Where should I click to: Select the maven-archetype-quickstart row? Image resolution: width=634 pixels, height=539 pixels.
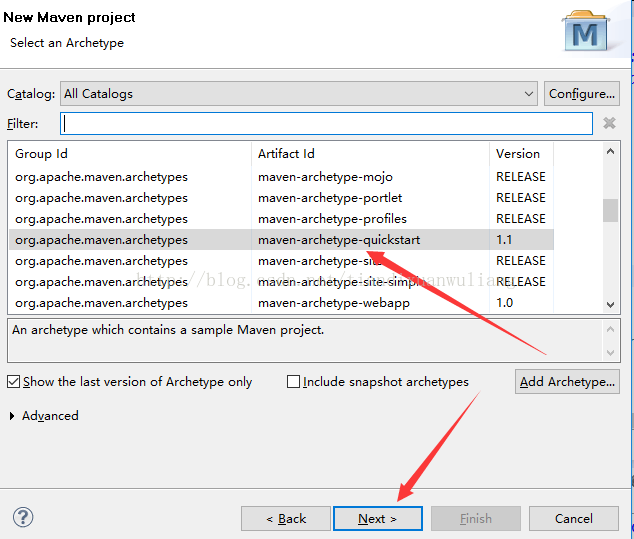click(x=281, y=240)
